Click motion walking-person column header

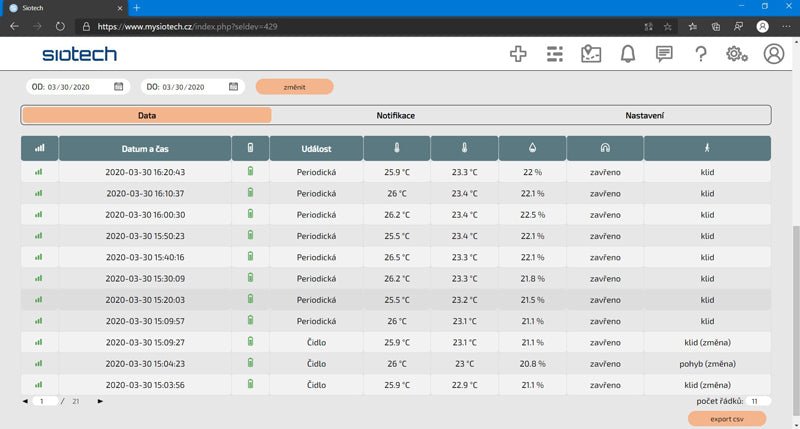707,148
